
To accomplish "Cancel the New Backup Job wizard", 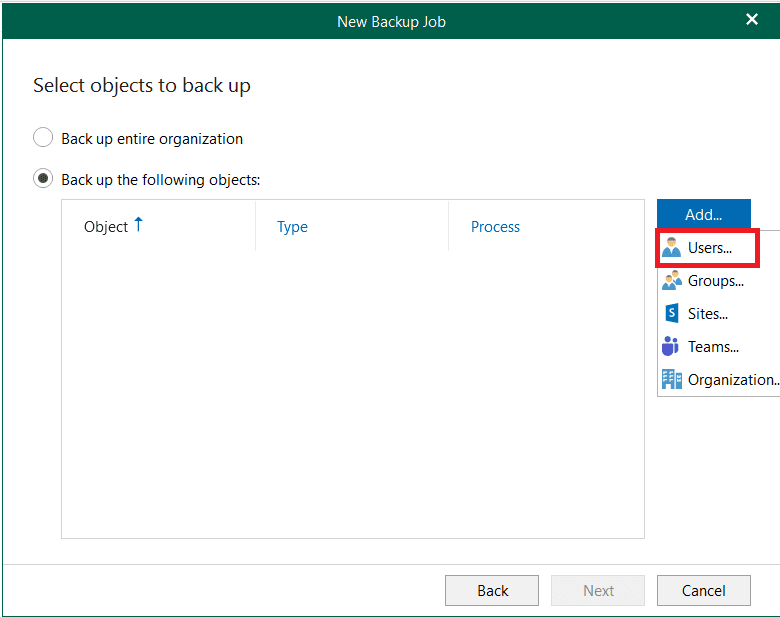I will [703, 591].
